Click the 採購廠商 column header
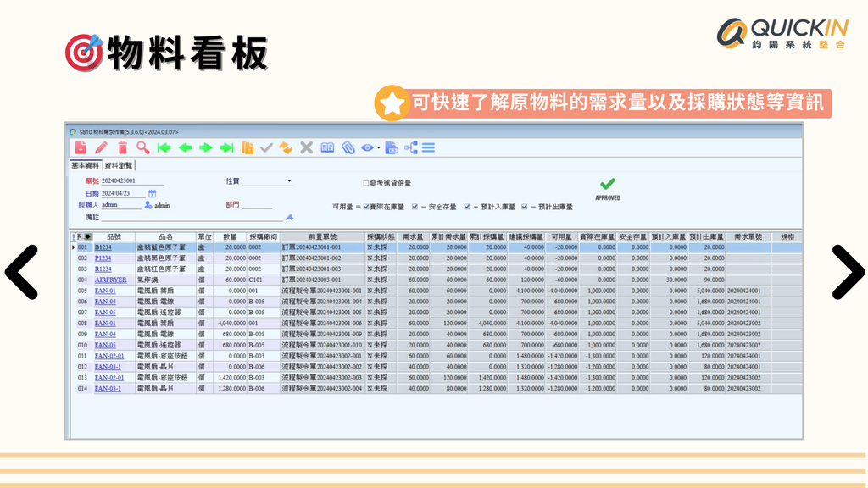This screenshot has height=488, width=868. [x=264, y=237]
